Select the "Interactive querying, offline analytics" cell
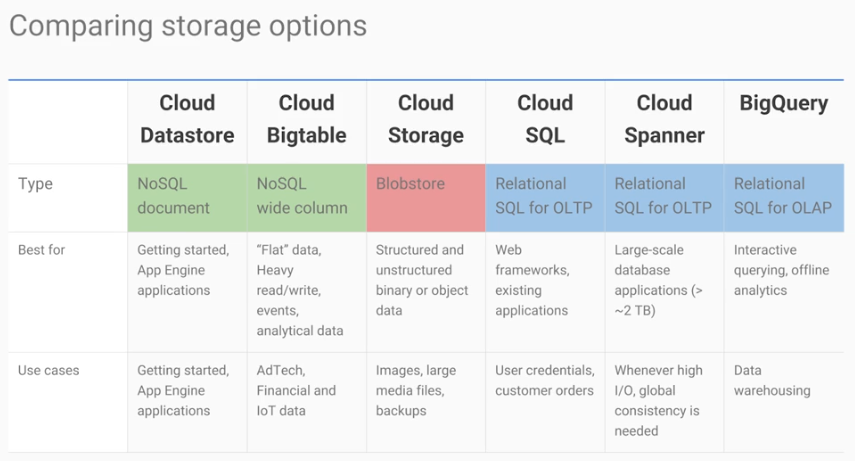Viewport: 855px width, 461px height. click(x=782, y=270)
